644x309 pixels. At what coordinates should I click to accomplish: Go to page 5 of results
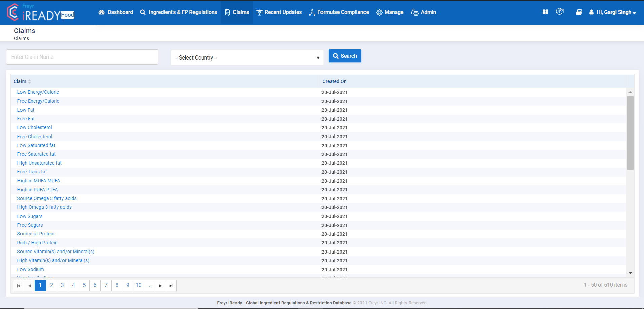[84, 285]
